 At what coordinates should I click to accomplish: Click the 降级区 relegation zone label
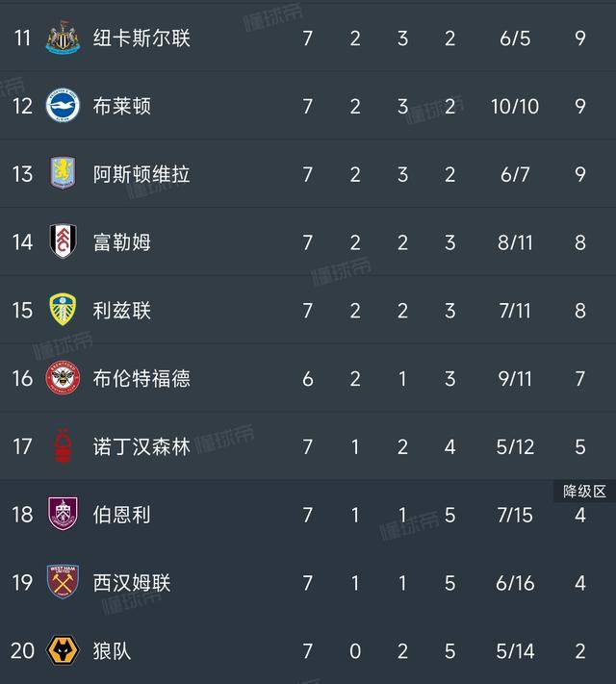[585, 492]
